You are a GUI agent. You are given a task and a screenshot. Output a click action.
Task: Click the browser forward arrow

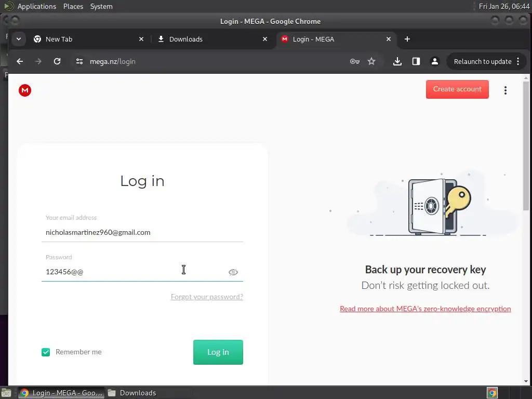pyautogui.click(x=38, y=61)
